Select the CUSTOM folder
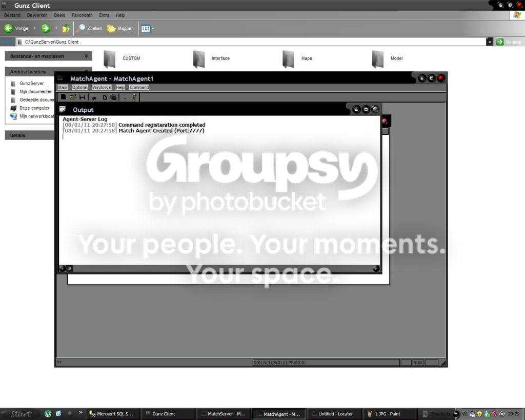Viewport: 525px width, 420px height. coord(122,58)
